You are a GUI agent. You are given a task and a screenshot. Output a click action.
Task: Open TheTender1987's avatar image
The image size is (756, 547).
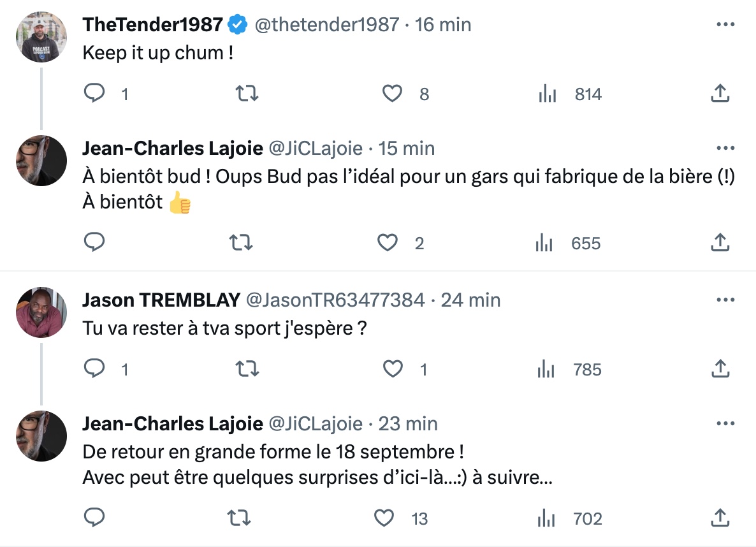(41, 37)
